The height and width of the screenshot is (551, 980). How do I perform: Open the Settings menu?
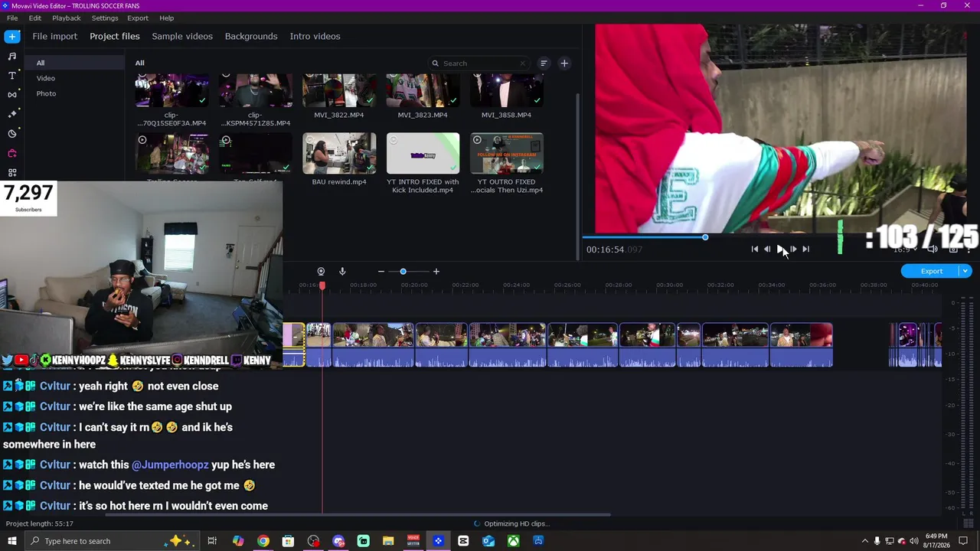(x=105, y=18)
